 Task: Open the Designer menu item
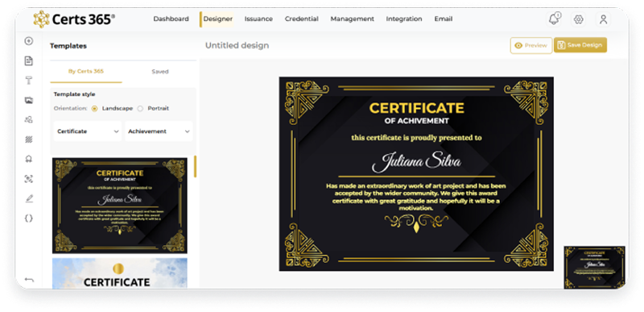click(217, 19)
